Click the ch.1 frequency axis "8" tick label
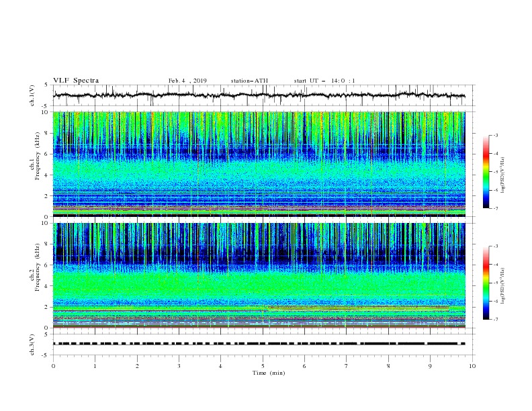 click(48, 133)
